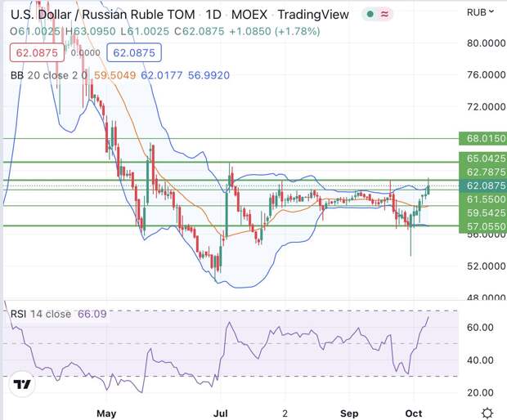507x420 pixels.
Task: Click the MOEX exchange label
Action: [x=249, y=15]
